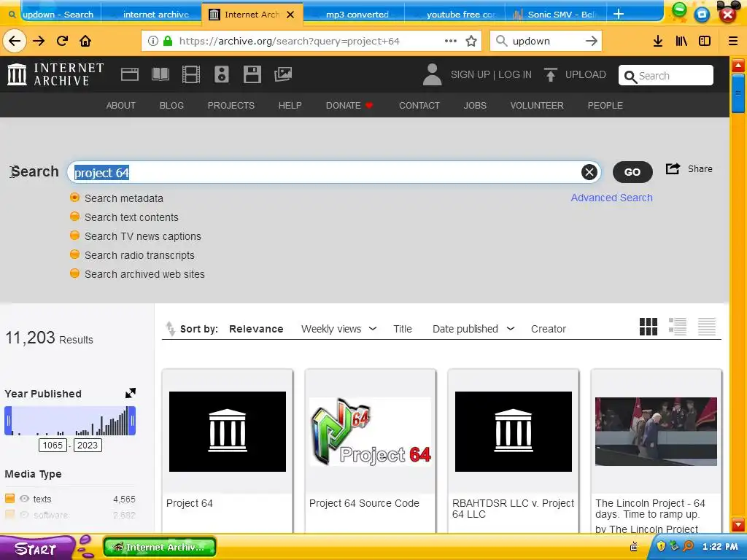
Task: Switch to compact list view
Action: tap(706, 327)
